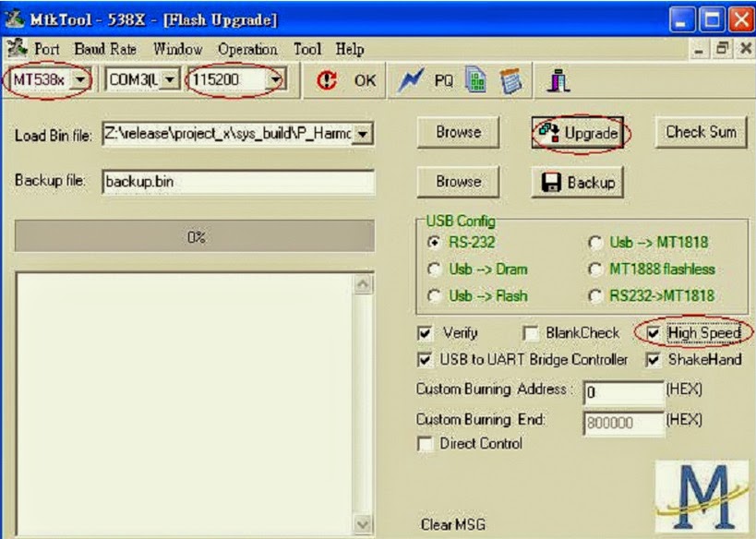Open the Port menu
The height and width of the screenshot is (539, 756).
point(47,49)
